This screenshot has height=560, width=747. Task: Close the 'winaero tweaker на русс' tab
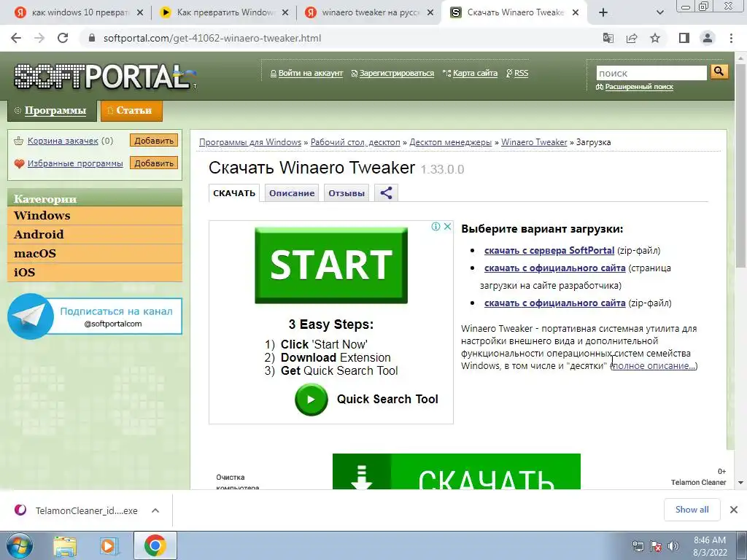[x=430, y=13]
